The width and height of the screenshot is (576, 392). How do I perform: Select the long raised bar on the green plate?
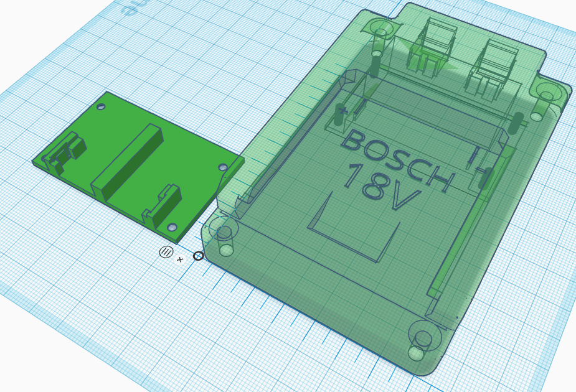point(128,163)
